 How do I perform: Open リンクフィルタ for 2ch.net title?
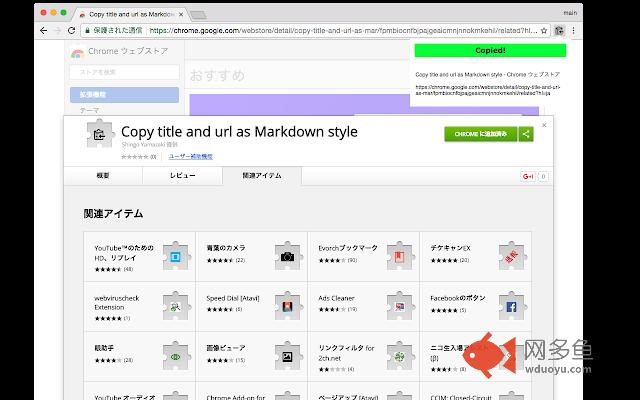[347, 353]
